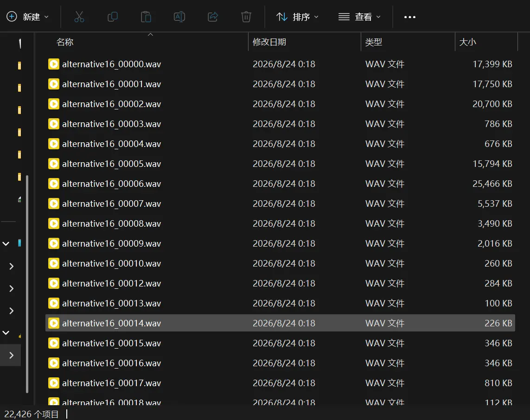530x420 pixels.
Task: Click the 810 KB size cell
Action: [498, 383]
